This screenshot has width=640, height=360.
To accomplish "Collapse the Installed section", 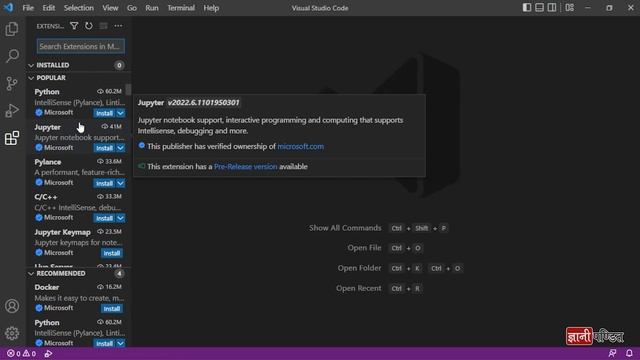I will coord(31,65).
